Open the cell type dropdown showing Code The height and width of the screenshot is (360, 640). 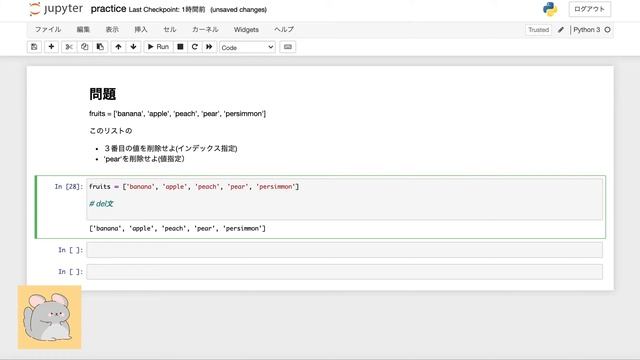[x=247, y=47]
